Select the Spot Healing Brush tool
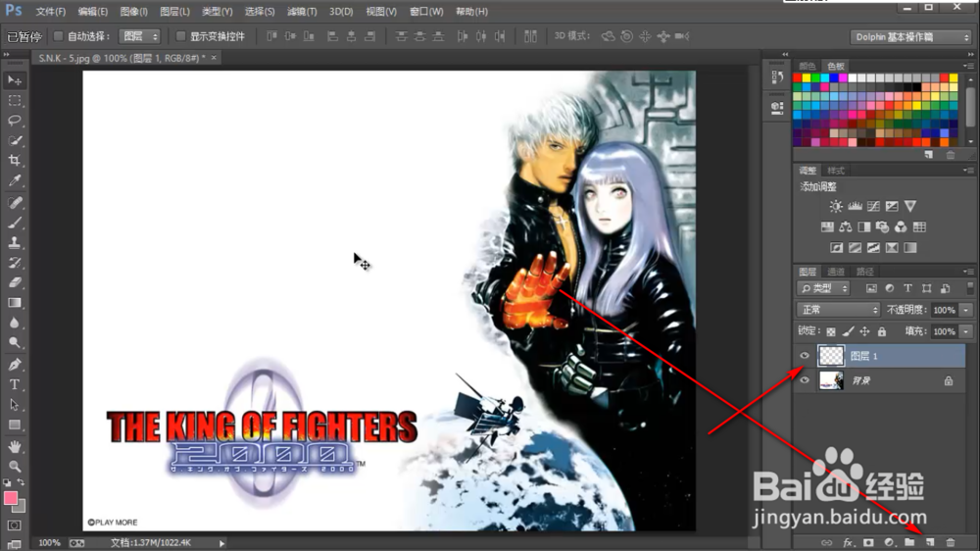 click(15, 203)
